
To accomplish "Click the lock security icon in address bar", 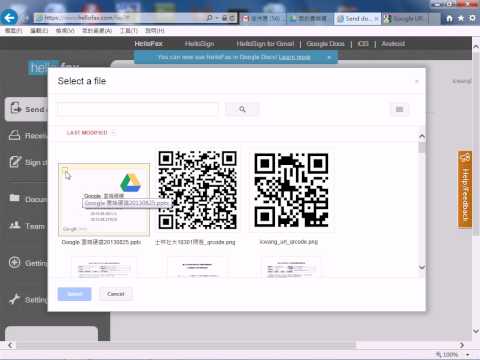I will [225, 18].
